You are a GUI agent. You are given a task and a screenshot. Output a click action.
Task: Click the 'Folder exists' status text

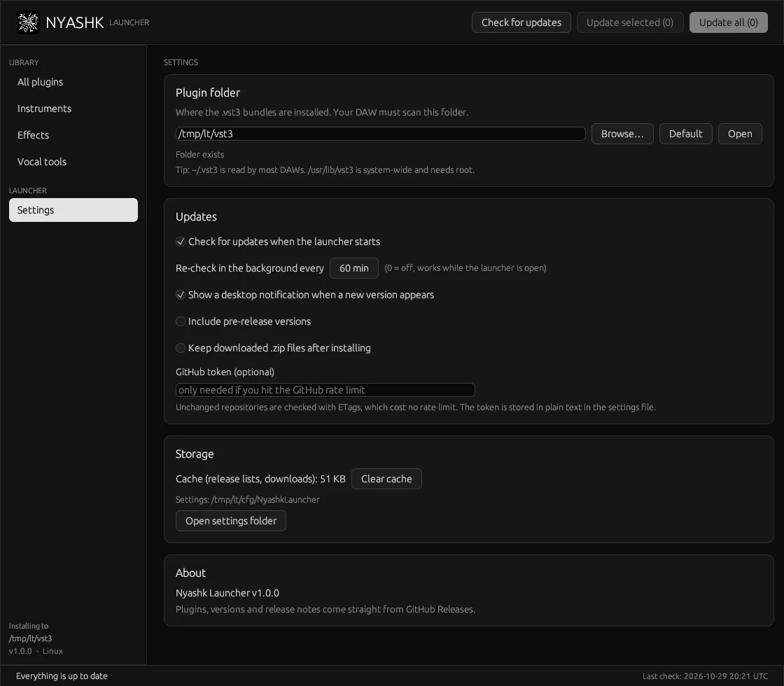200,155
